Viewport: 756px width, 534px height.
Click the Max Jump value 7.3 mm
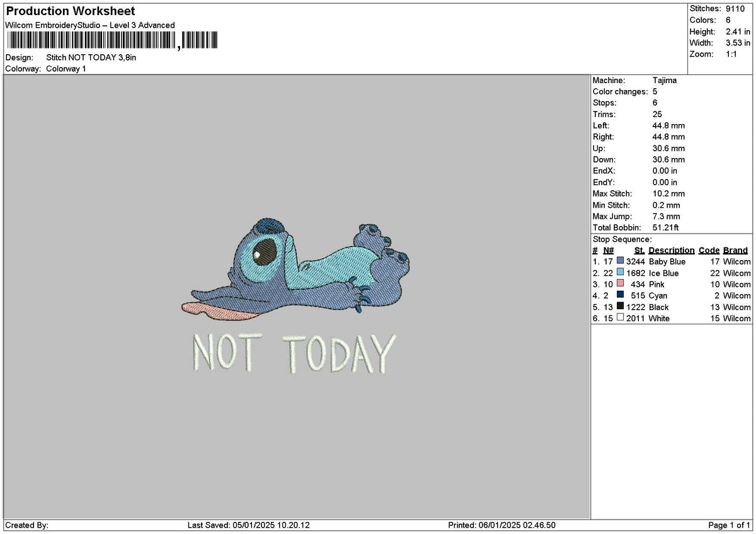pyautogui.click(x=667, y=217)
